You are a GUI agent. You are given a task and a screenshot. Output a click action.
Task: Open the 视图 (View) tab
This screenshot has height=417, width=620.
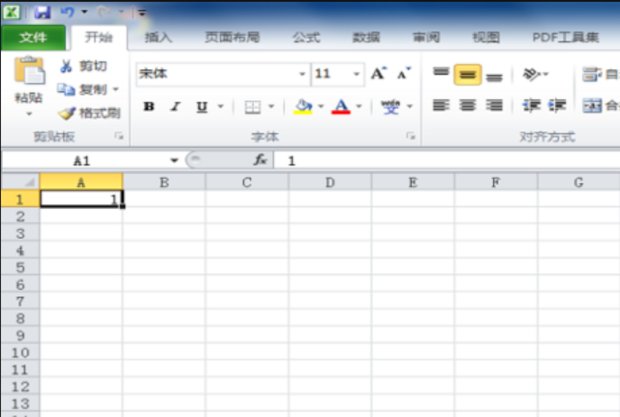[486, 38]
